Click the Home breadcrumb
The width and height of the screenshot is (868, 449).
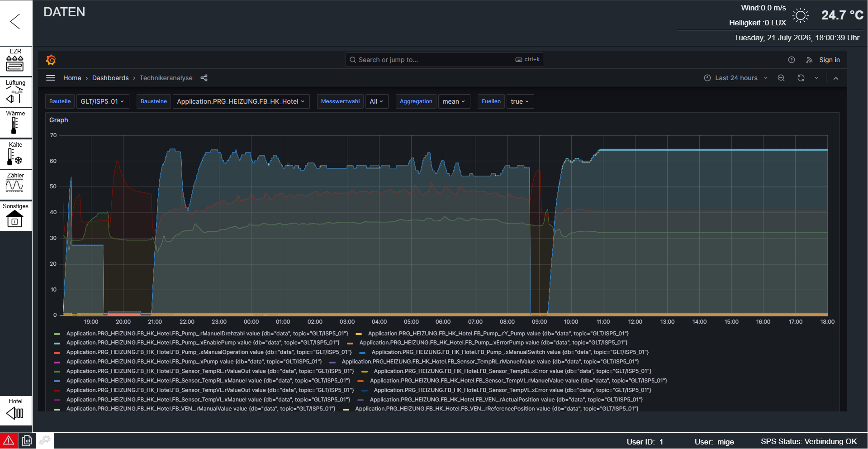click(x=72, y=78)
